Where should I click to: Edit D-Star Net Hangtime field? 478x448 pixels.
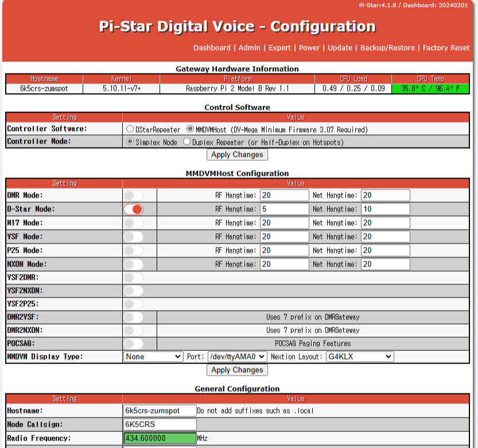click(386, 209)
